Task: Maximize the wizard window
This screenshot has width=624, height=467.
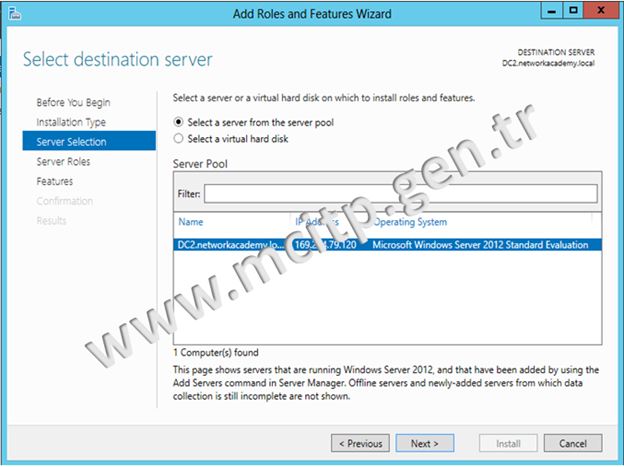Action: 573,11
